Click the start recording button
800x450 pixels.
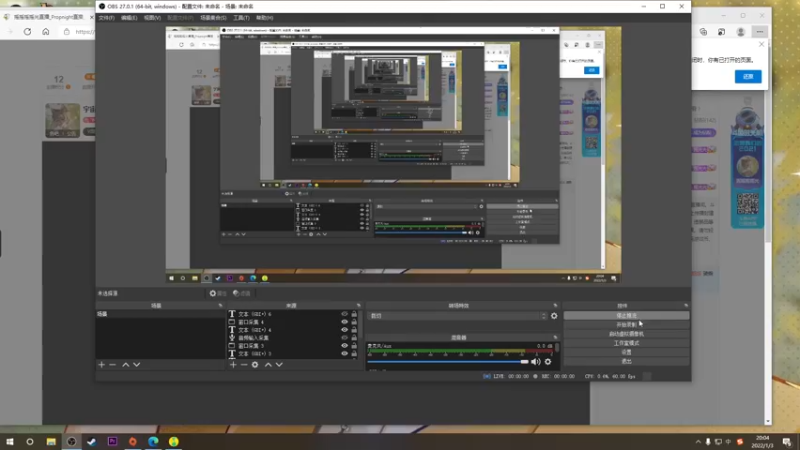tap(626, 324)
